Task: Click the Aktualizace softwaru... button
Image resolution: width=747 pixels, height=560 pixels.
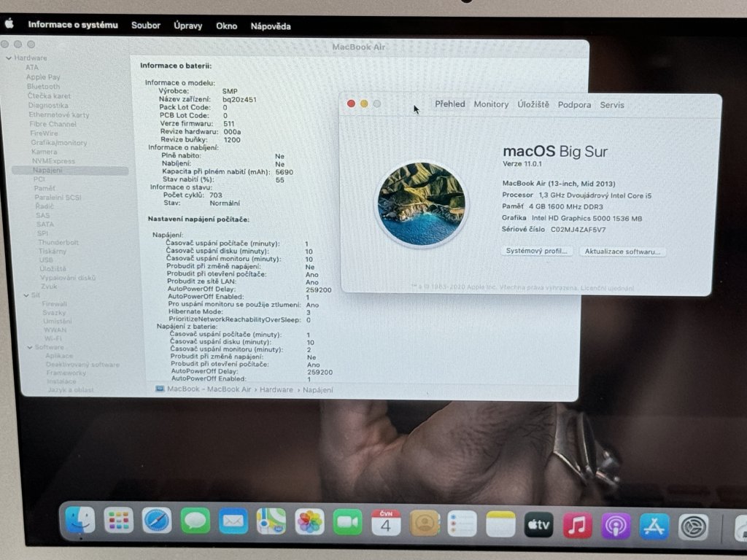Action: [x=622, y=252]
